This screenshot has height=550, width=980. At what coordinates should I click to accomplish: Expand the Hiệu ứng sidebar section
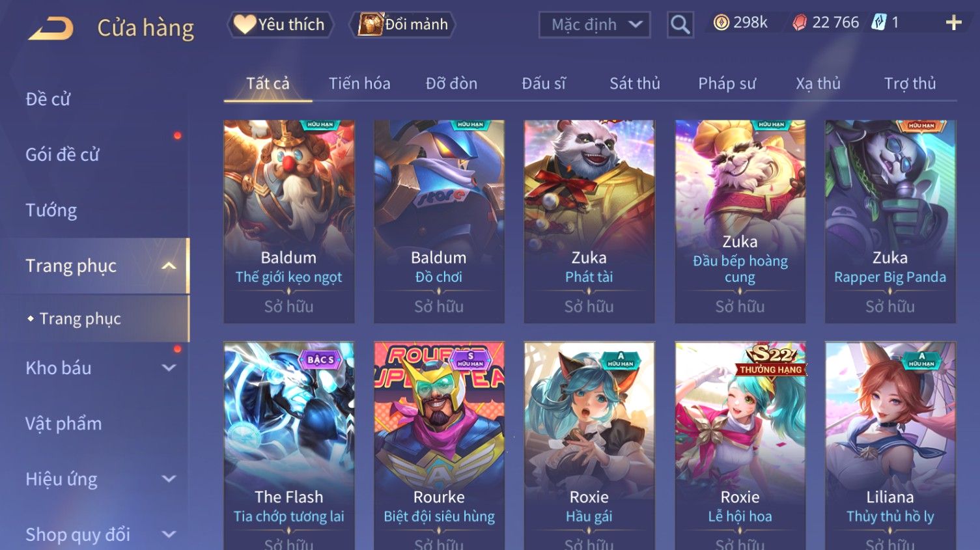169,479
